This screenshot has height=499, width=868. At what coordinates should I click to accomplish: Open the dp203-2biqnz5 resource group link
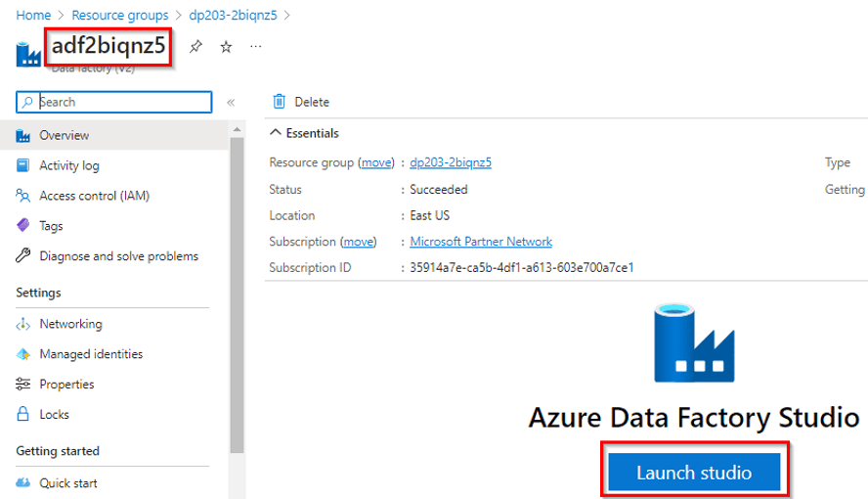coord(451,162)
